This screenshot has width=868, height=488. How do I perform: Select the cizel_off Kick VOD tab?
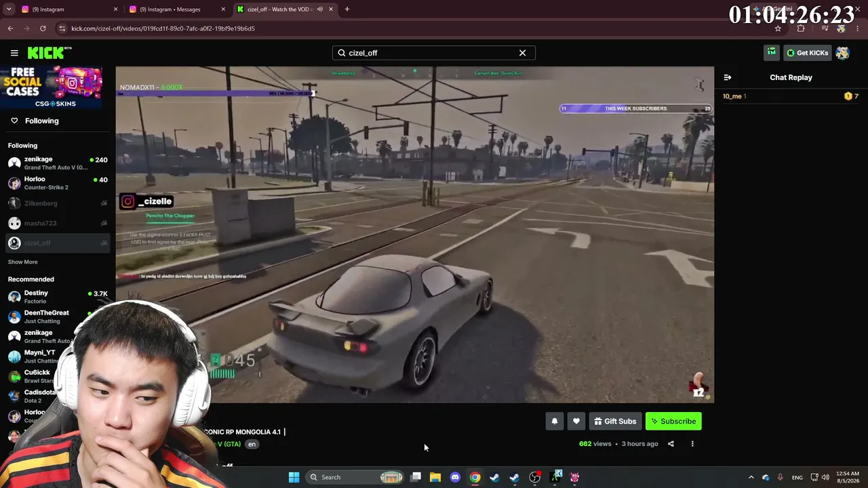[285, 9]
